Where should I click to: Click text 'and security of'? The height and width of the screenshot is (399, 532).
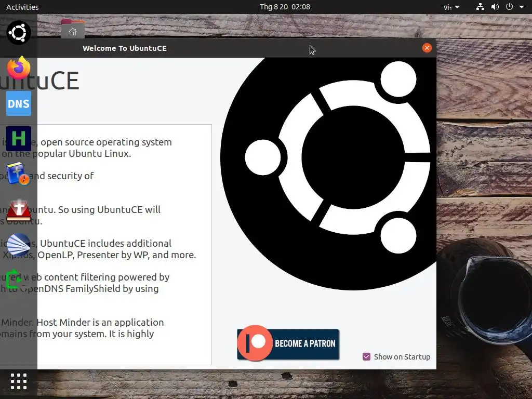pos(61,176)
